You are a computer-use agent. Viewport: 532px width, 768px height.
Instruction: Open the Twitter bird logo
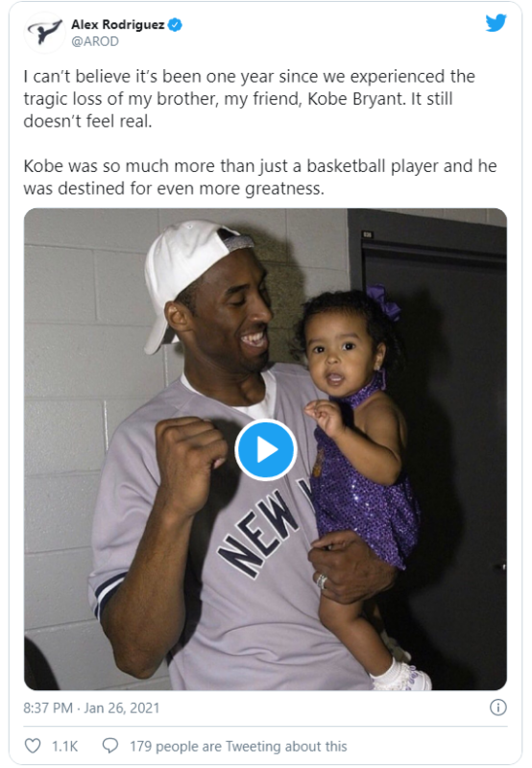pos(496,23)
